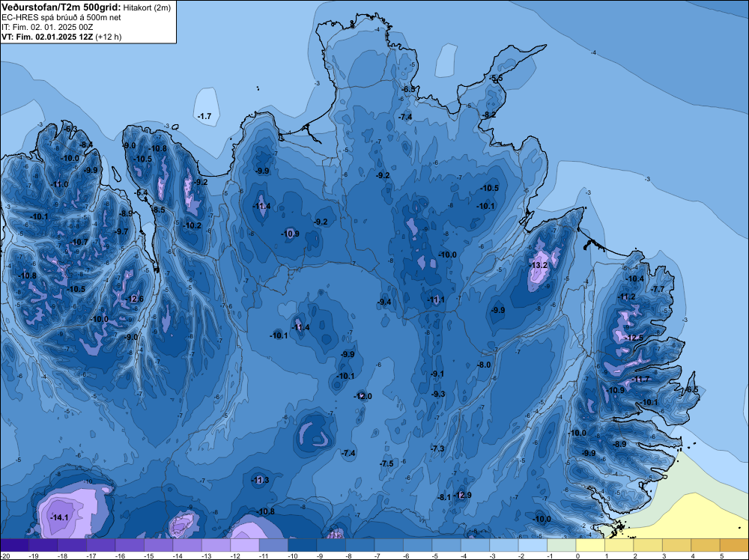749x560 pixels.
Task: Select the 'EC-HRES spá brúuð á 500m net' line
Action: click(x=61, y=17)
